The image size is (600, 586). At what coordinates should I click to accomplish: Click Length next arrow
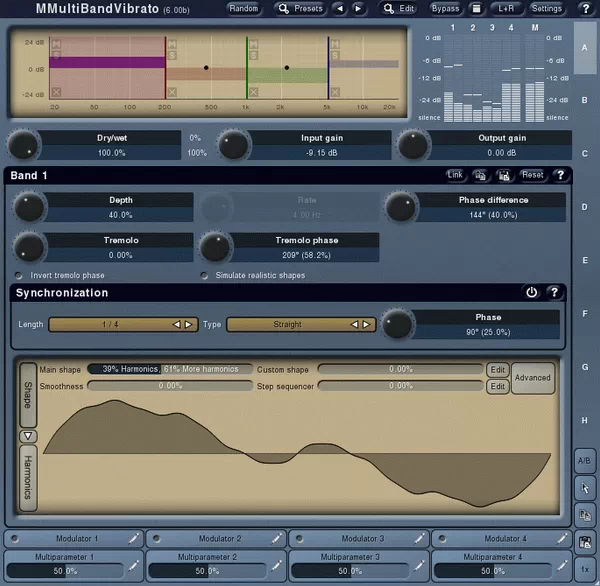(x=189, y=325)
